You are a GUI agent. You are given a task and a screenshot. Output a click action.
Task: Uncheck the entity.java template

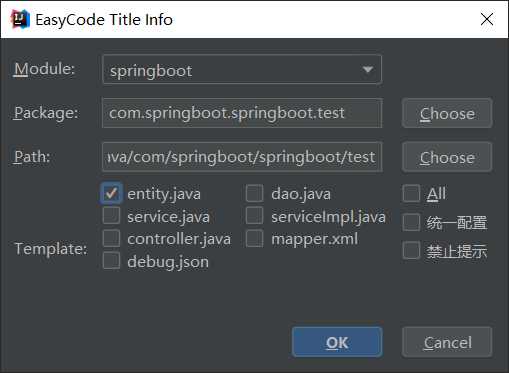click(111, 193)
